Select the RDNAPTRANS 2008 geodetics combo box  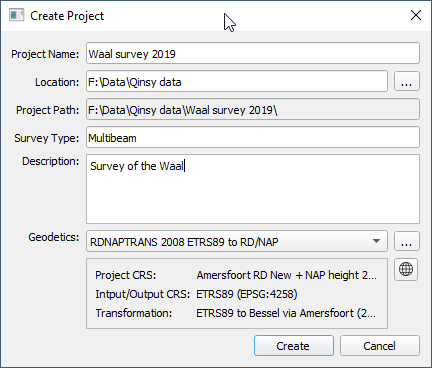[x=237, y=241]
